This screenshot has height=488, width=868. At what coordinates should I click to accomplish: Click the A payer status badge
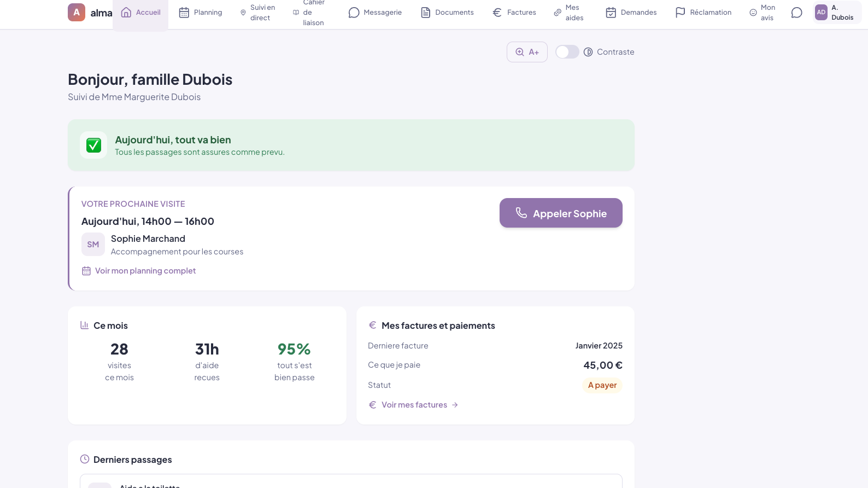(x=602, y=385)
